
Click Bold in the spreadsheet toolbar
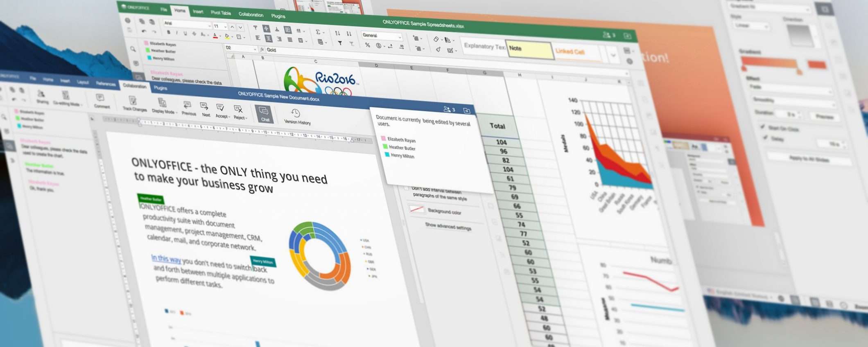tap(168, 32)
